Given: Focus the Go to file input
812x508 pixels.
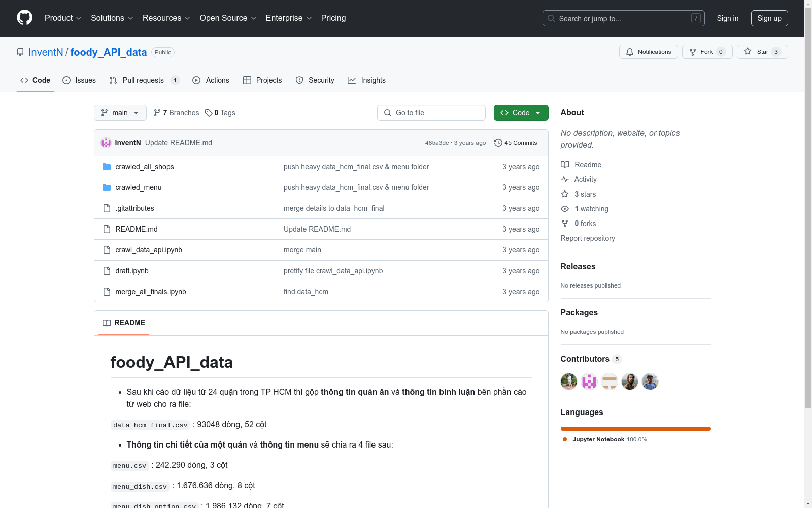Looking at the screenshot, I should click(x=431, y=113).
